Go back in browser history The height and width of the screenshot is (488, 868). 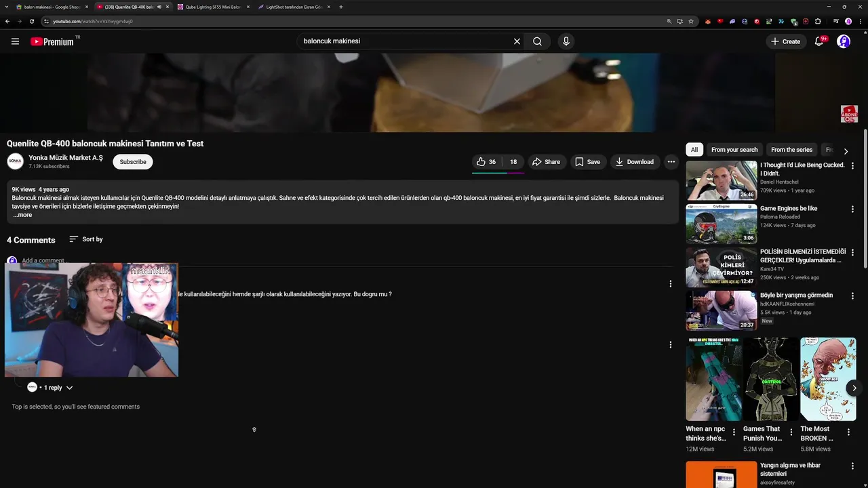(7, 21)
